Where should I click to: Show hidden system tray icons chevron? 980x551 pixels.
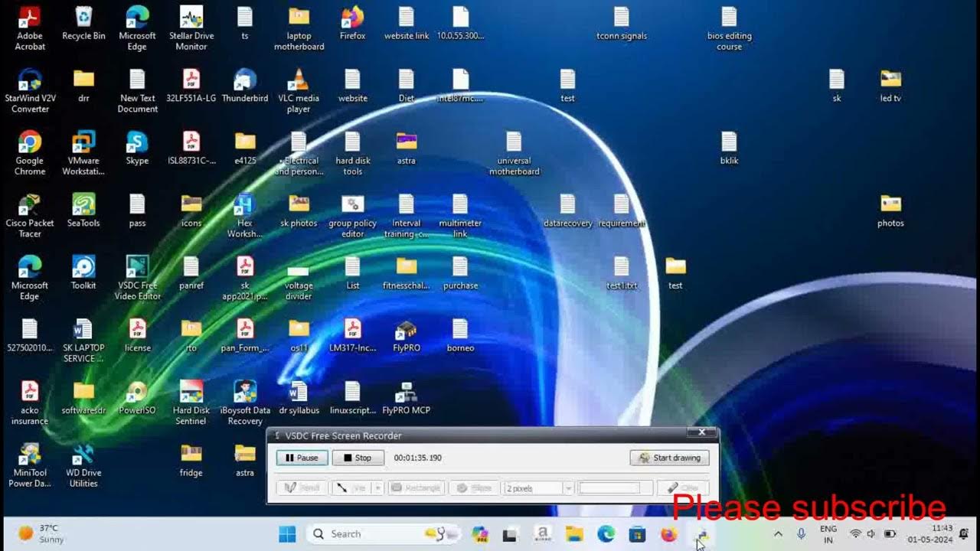tap(778, 534)
